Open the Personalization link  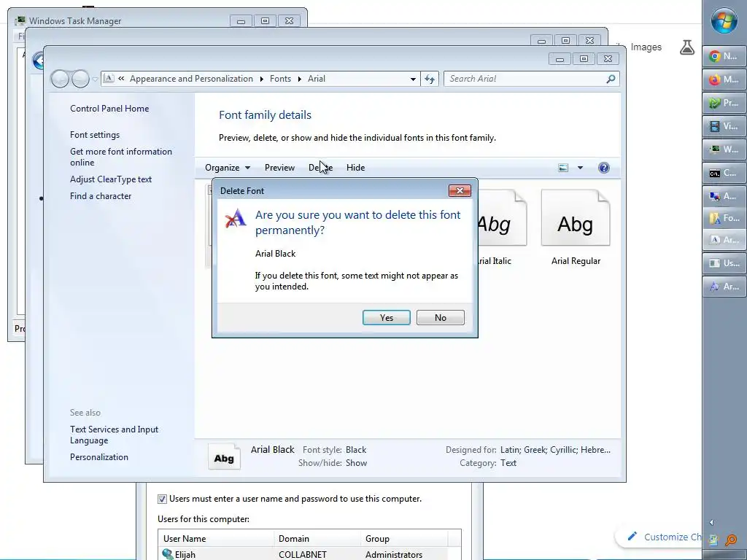coord(99,457)
